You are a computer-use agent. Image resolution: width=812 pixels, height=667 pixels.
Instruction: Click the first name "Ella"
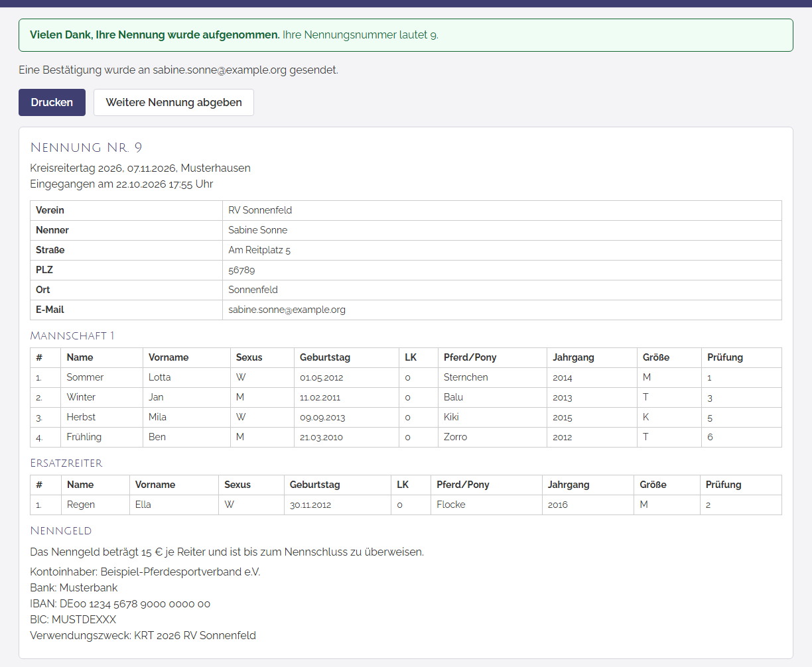(x=143, y=505)
